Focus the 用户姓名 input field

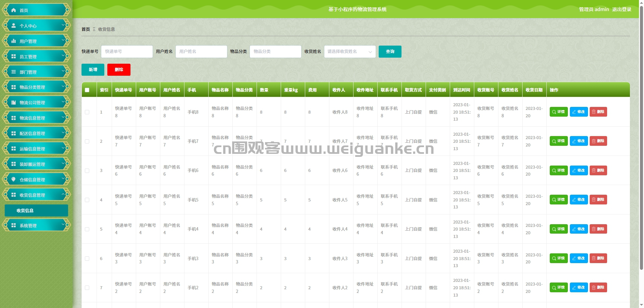(x=201, y=52)
